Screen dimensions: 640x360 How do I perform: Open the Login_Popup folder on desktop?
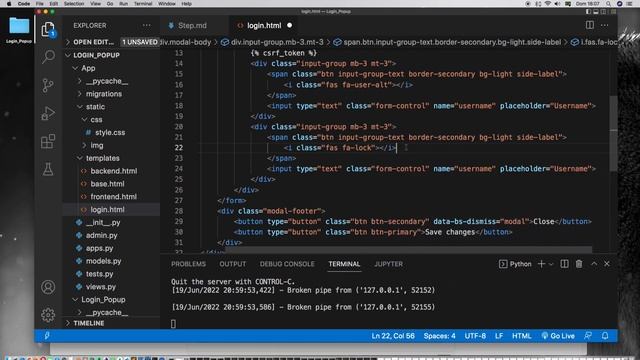click(19, 30)
